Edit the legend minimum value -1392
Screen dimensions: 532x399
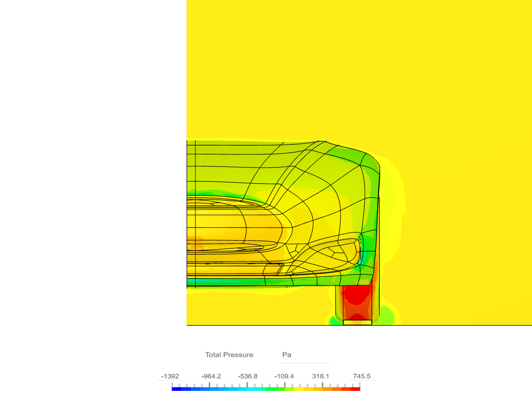(x=170, y=376)
